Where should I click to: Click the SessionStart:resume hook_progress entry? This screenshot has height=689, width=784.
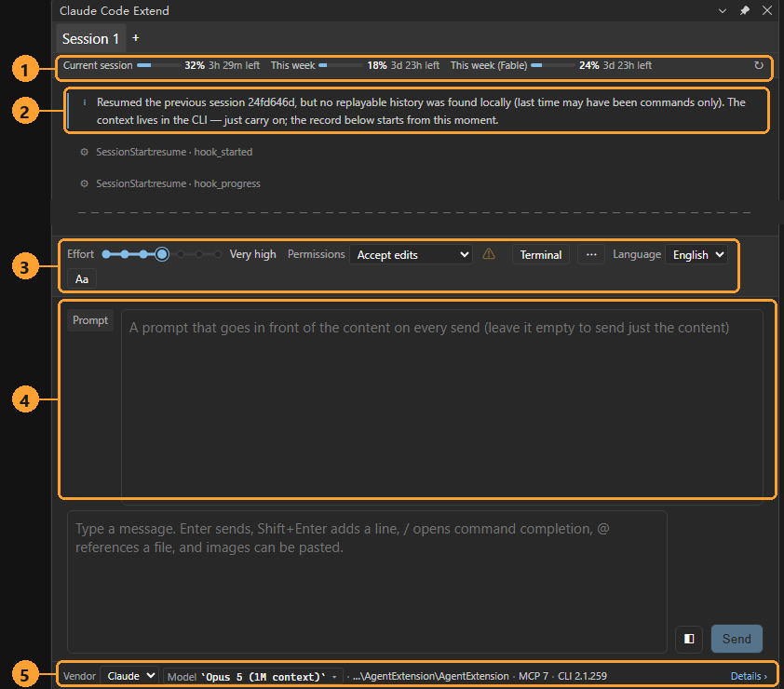(178, 183)
